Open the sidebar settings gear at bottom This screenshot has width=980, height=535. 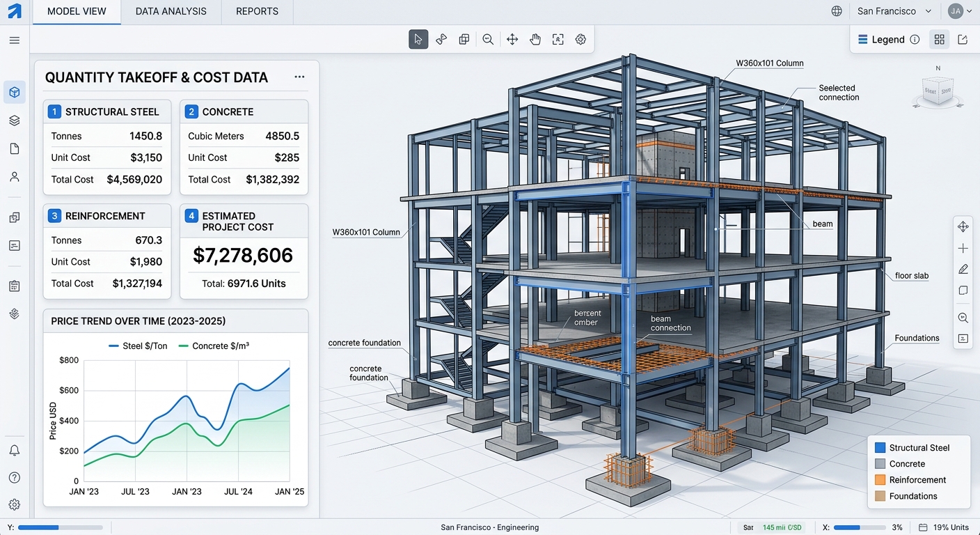click(15, 504)
